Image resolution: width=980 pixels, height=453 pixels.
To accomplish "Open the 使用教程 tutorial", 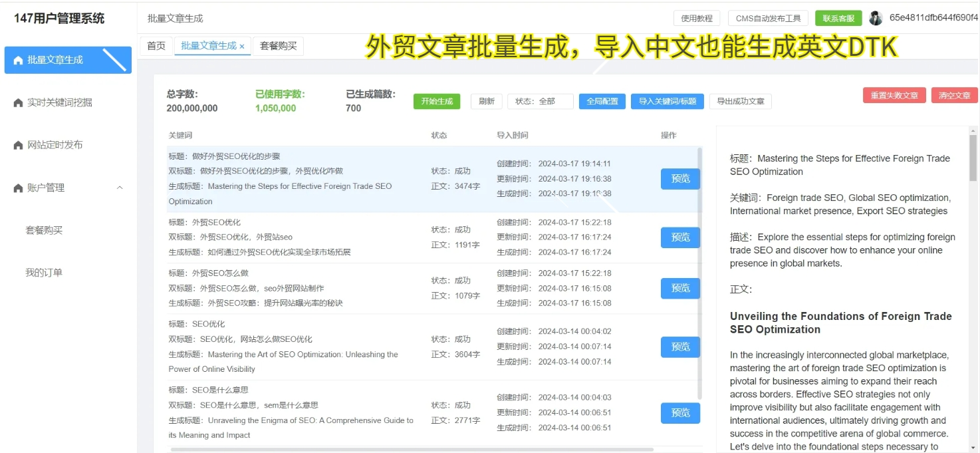I will pos(697,18).
